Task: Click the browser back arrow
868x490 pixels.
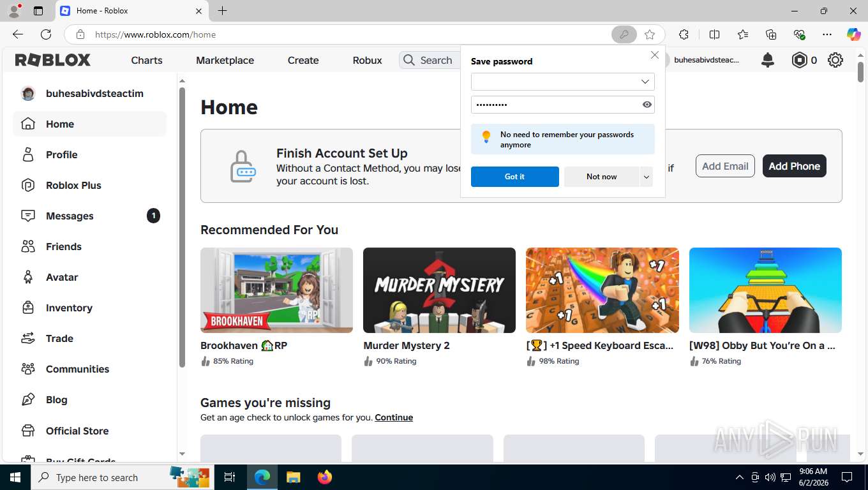Action: pyautogui.click(x=18, y=34)
